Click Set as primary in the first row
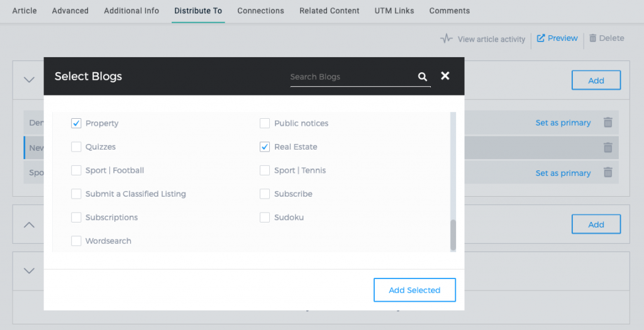 click(563, 123)
